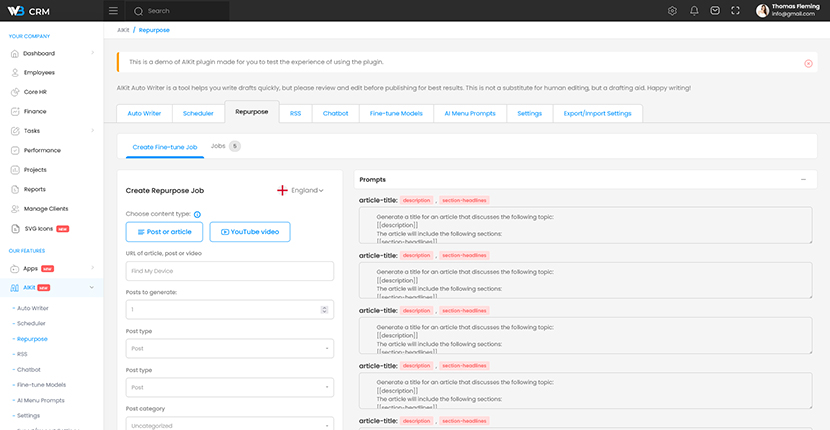830x430 pixels.
Task: Switch to AI Menu Prompts tab
Action: (x=470, y=113)
